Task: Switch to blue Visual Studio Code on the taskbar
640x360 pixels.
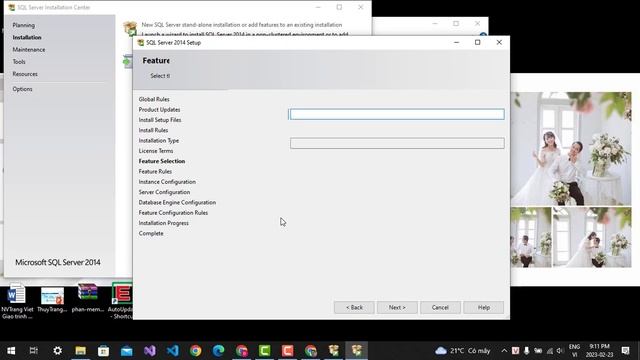Action: 173,351
